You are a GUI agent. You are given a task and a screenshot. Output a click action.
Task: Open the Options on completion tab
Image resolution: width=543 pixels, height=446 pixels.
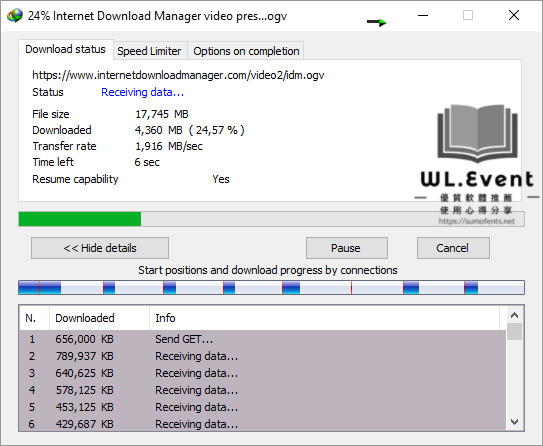click(x=246, y=51)
